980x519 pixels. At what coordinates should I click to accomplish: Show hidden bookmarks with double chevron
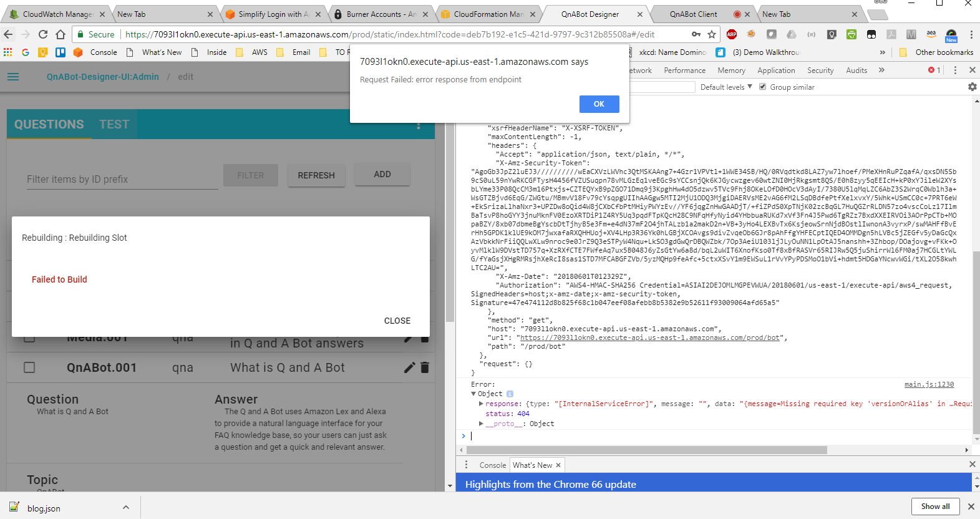pos(883,52)
